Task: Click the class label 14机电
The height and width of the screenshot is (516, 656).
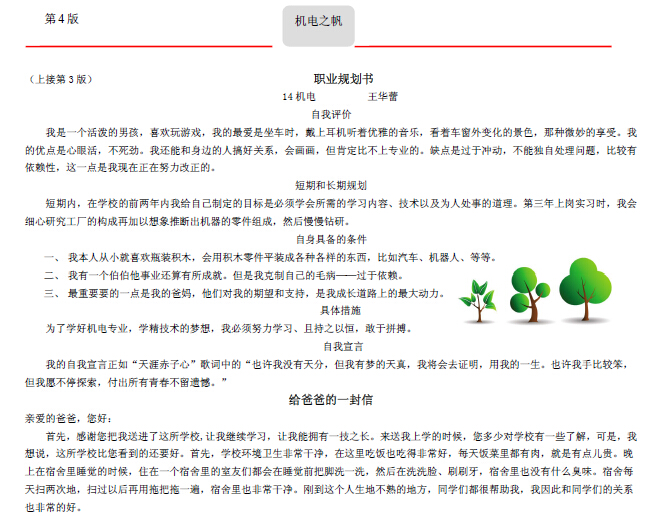Action: (298, 97)
